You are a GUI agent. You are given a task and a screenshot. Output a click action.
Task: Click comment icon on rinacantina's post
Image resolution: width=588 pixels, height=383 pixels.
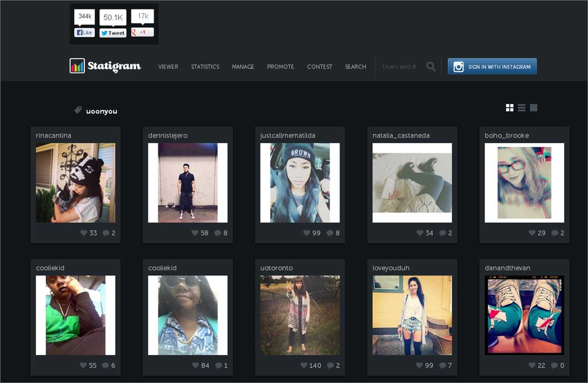pyautogui.click(x=106, y=233)
